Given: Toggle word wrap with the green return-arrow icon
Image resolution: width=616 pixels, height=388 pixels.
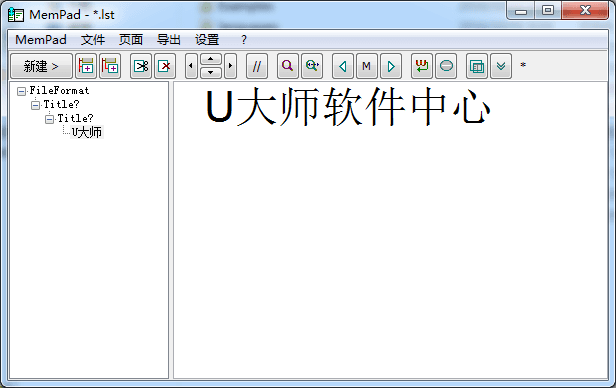Looking at the screenshot, I should [x=422, y=66].
